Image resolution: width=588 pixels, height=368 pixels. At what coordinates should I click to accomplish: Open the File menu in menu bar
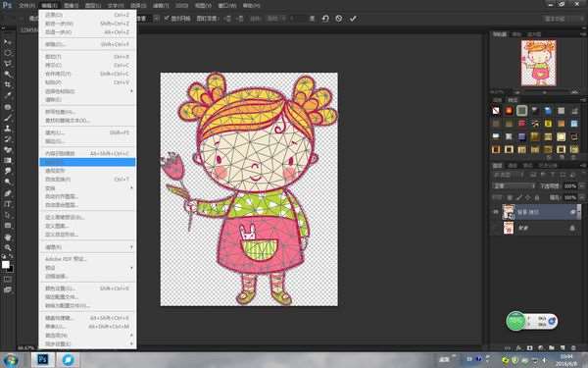tap(26, 6)
